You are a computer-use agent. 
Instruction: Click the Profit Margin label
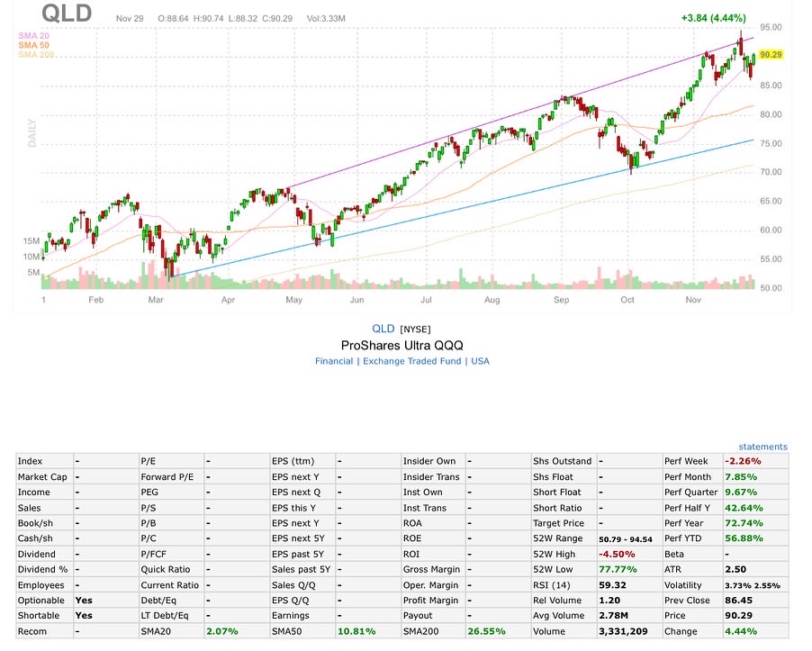[430, 601]
